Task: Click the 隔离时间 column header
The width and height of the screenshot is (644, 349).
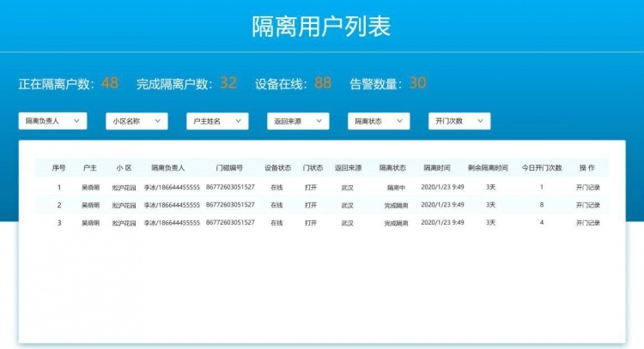Action: [x=437, y=168]
